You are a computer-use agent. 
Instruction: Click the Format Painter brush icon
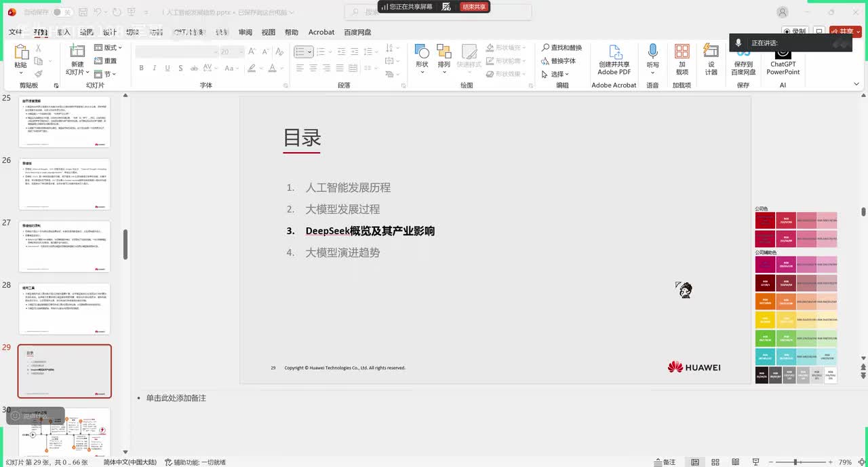pyautogui.click(x=39, y=74)
